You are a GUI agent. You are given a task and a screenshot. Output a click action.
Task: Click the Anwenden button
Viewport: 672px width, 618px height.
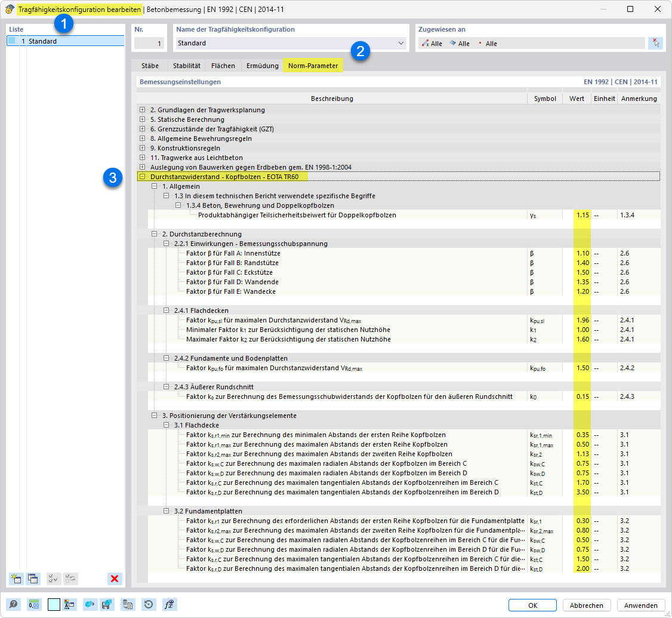click(x=641, y=605)
